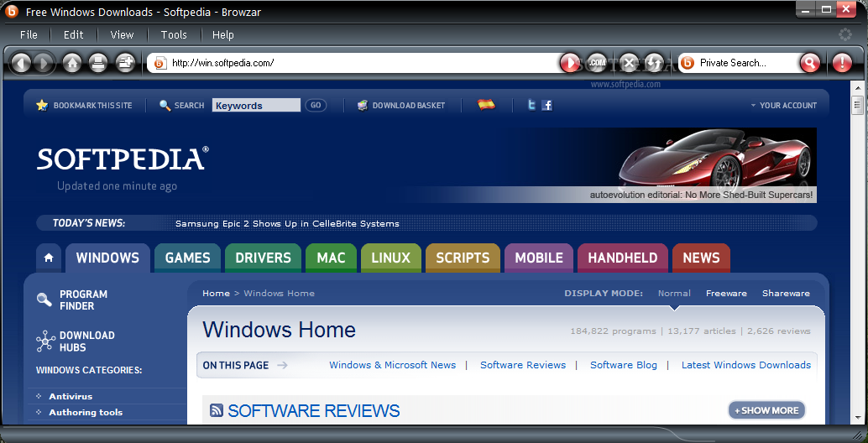Click the Softpedia logo
The height and width of the screenshot is (443, 868).
pos(123,159)
